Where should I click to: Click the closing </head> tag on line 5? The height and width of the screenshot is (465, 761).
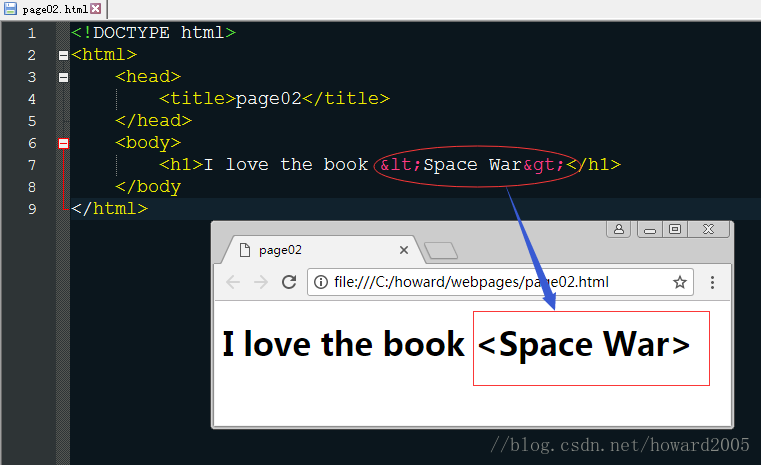[153, 121]
